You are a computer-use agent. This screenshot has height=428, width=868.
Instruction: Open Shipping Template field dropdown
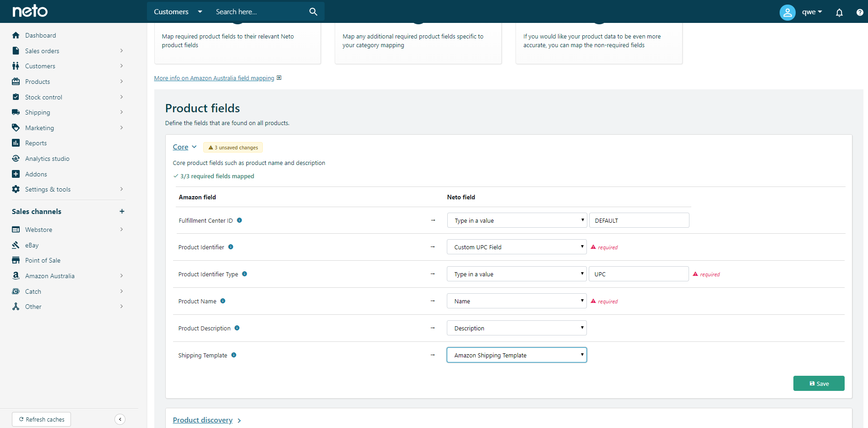(x=517, y=355)
